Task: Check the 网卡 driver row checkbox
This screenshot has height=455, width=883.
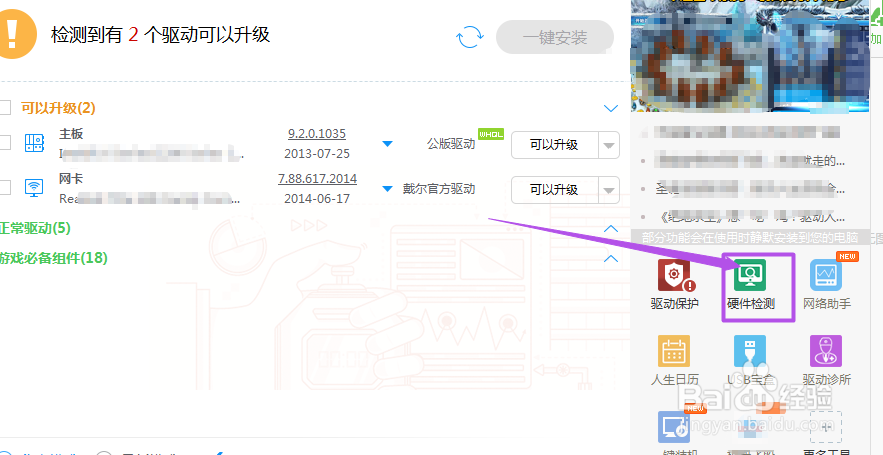Action: pyautogui.click(x=5, y=188)
